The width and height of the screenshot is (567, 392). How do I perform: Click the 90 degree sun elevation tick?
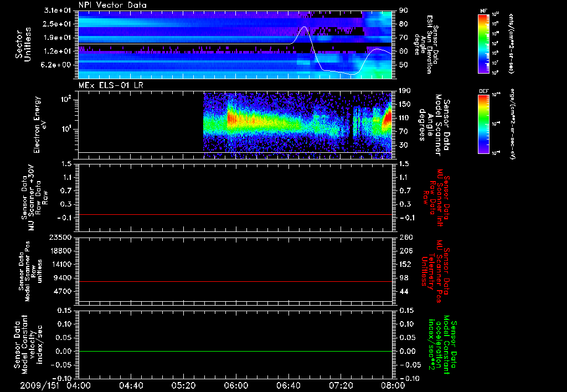(404, 11)
